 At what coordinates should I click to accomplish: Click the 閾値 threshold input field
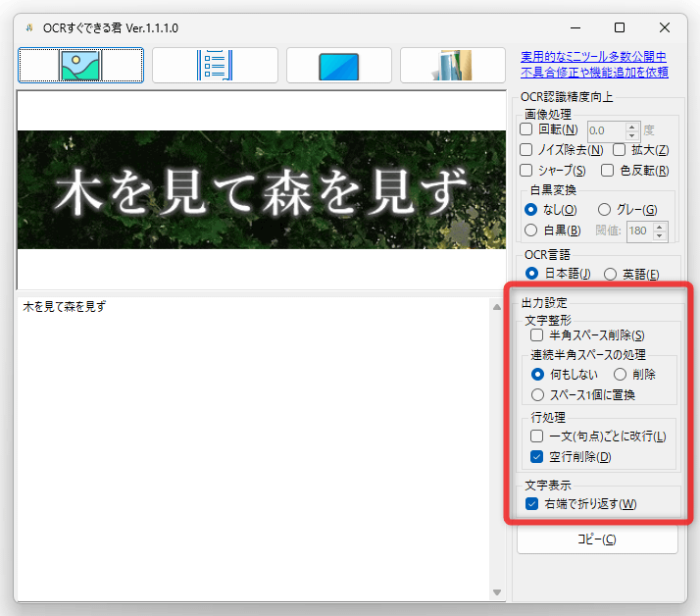point(639,231)
